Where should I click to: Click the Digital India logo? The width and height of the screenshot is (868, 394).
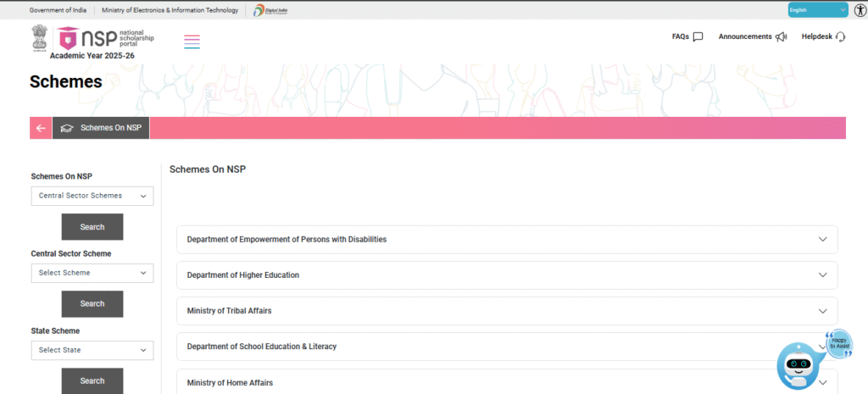270,10
